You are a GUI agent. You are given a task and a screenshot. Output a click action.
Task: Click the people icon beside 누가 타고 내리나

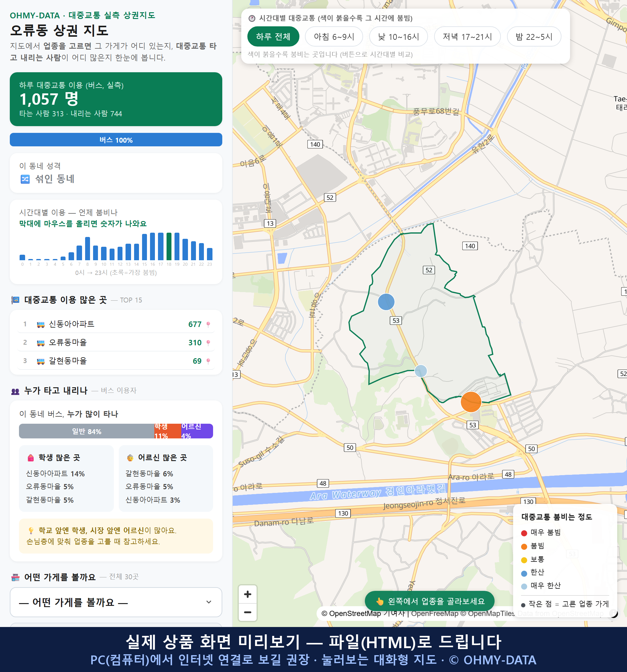pos(15,391)
